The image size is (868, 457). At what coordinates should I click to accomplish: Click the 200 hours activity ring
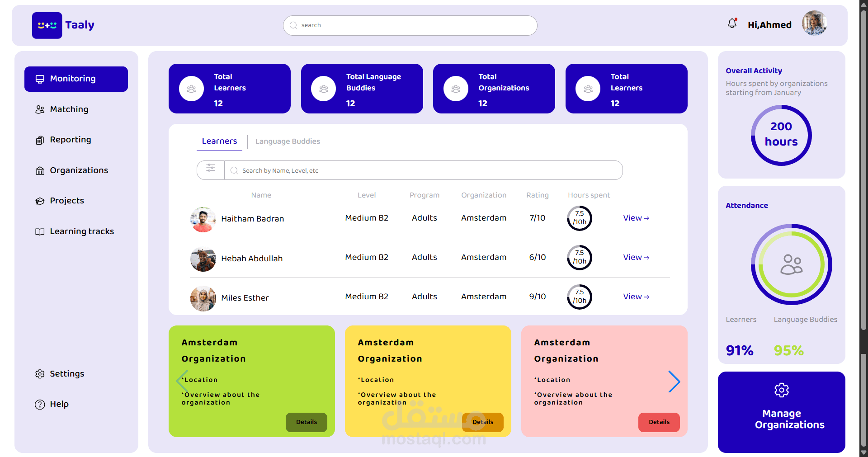pyautogui.click(x=781, y=135)
